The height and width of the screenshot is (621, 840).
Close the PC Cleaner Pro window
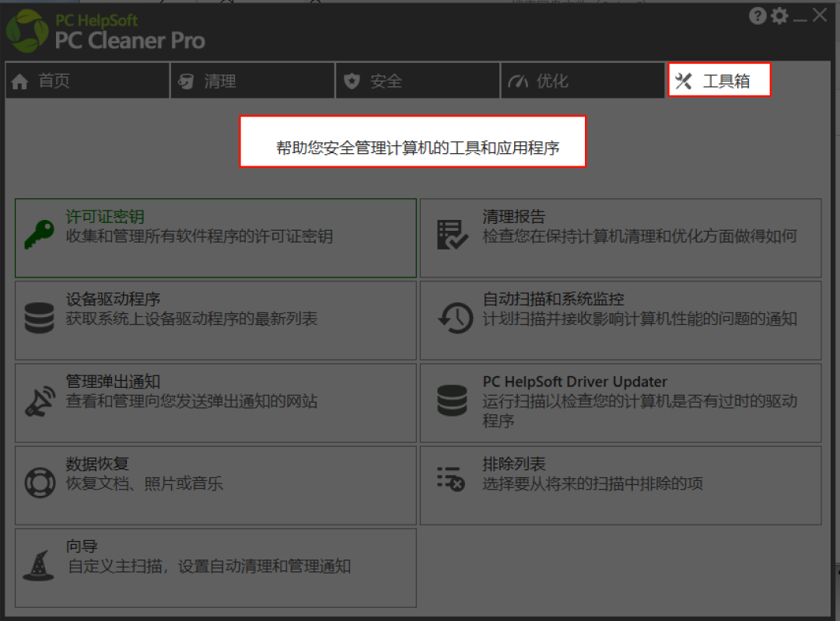[x=820, y=15]
